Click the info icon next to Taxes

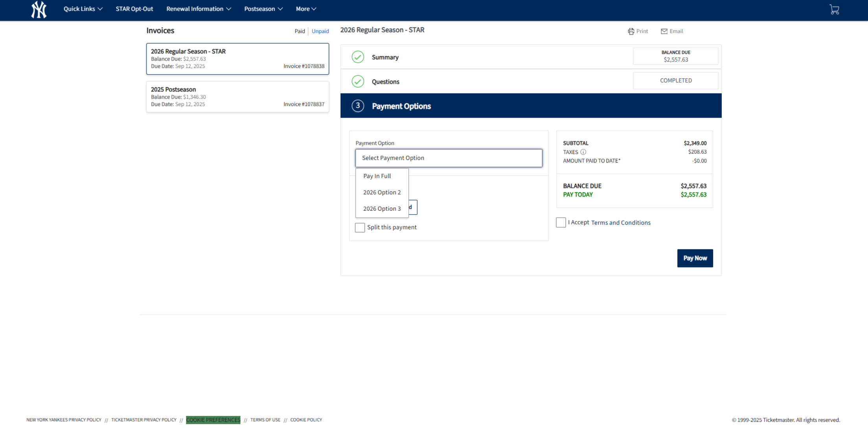pyautogui.click(x=583, y=152)
